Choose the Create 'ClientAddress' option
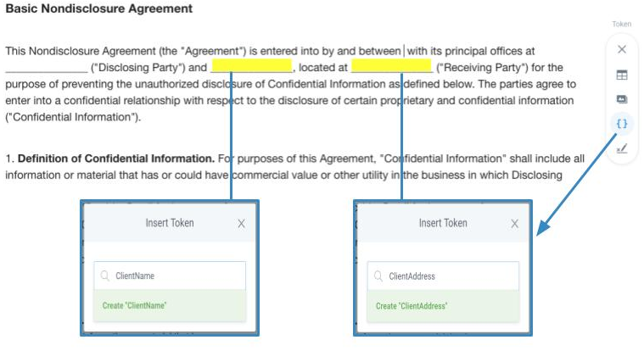Viewport: 644px width, 351px height. (x=443, y=306)
